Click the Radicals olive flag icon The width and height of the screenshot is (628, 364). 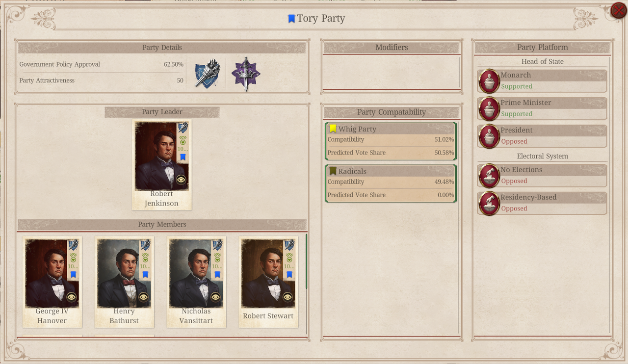pyautogui.click(x=333, y=171)
